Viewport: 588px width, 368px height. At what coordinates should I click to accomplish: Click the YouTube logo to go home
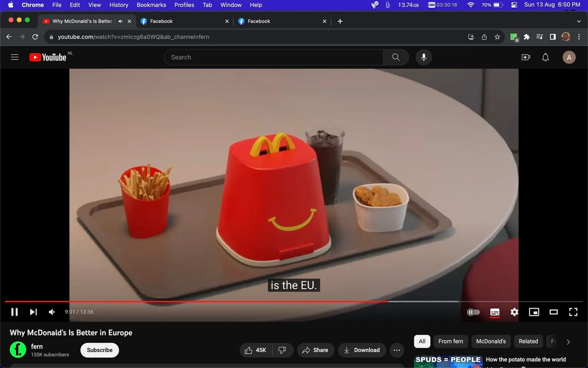point(48,57)
